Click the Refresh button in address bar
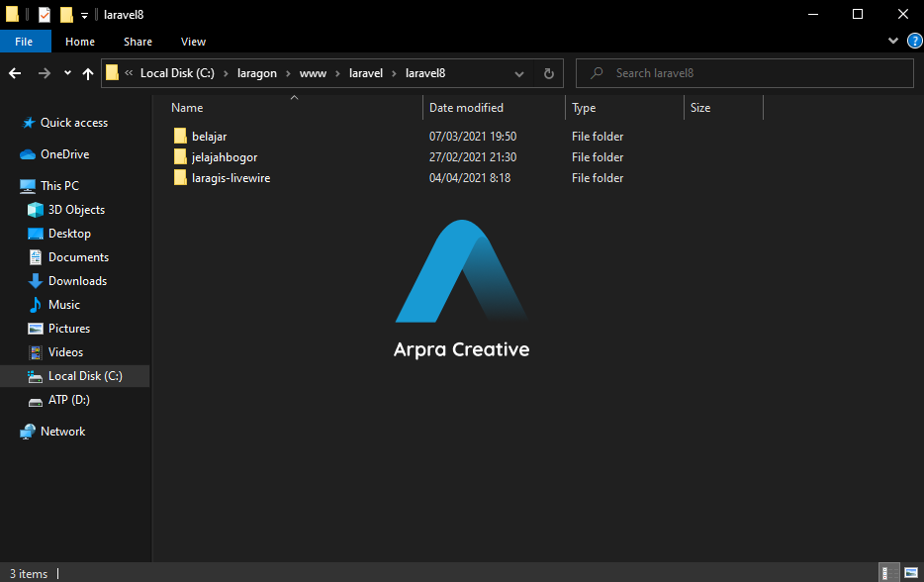Image resolution: width=924 pixels, height=582 pixels. click(x=549, y=73)
